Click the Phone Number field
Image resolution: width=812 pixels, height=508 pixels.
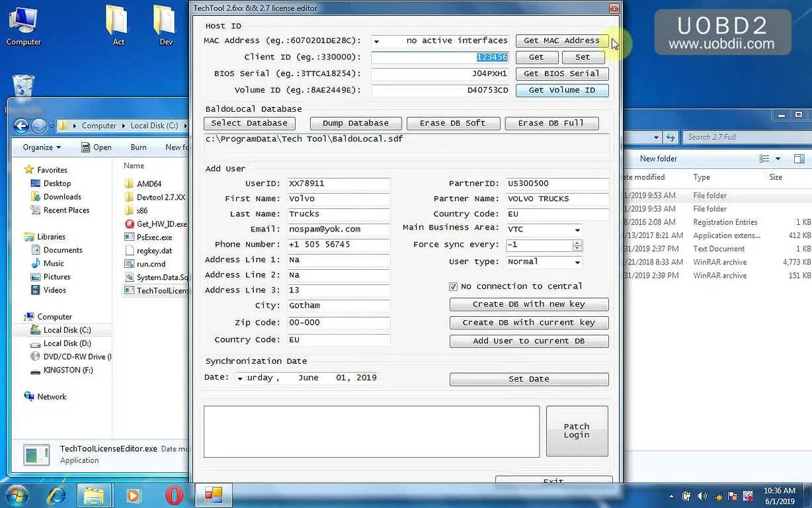339,245
